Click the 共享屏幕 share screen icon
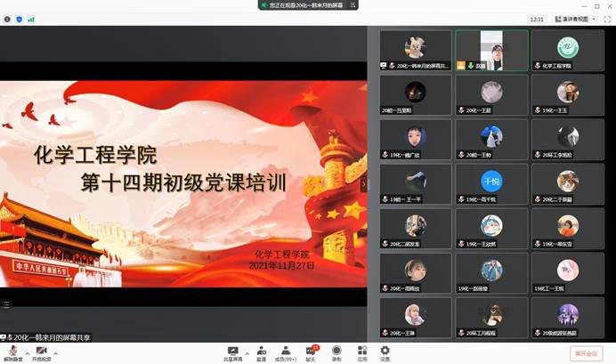The width and height of the screenshot is (616, 364). (x=233, y=351)
